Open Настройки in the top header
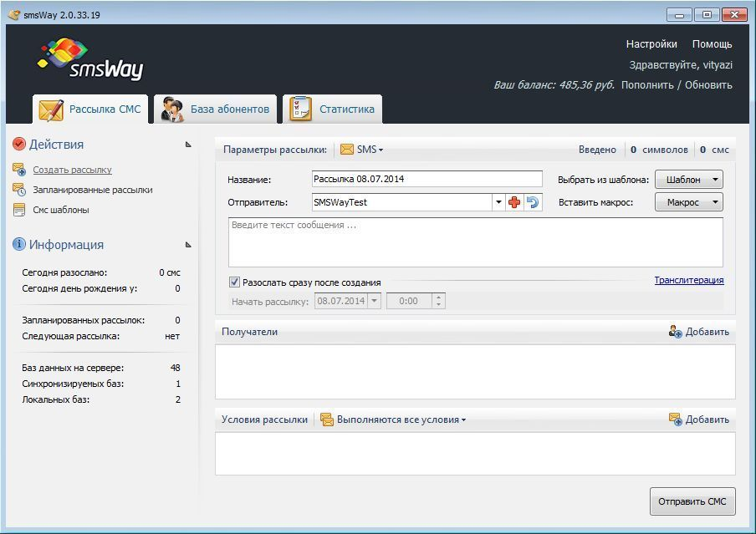This screenshot has width=756, height=534. (651, 44)
